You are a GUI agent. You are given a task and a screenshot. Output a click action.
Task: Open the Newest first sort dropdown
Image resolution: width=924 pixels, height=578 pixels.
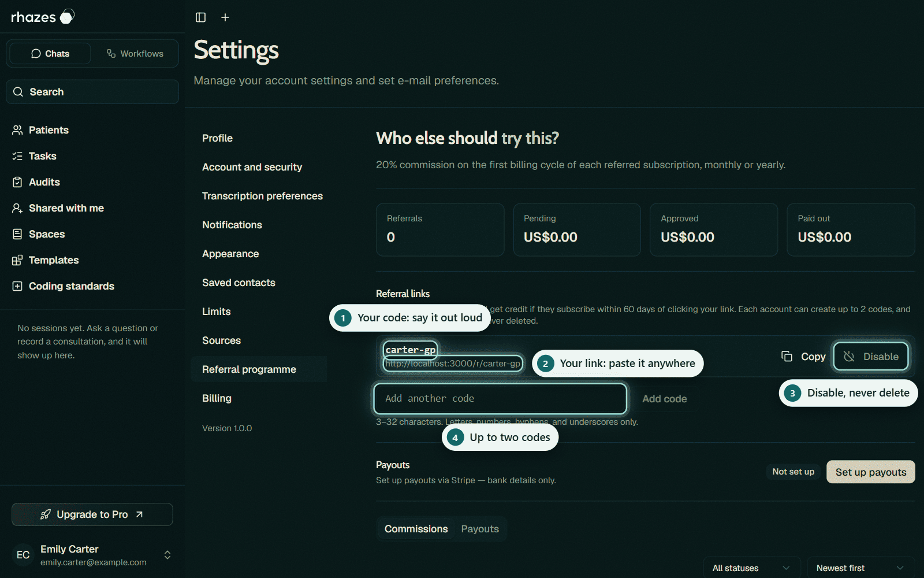pos(860,568)
